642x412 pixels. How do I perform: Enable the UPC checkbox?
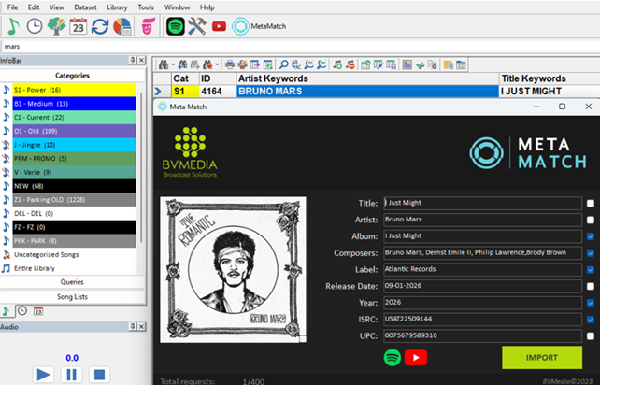click(590, 336)
